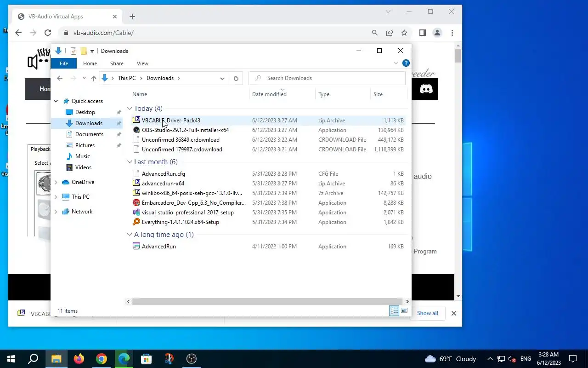Viewport: 588px width, 368px height.
Task: Open OBS Studio from taskbar
Action: tap(192, 359)
